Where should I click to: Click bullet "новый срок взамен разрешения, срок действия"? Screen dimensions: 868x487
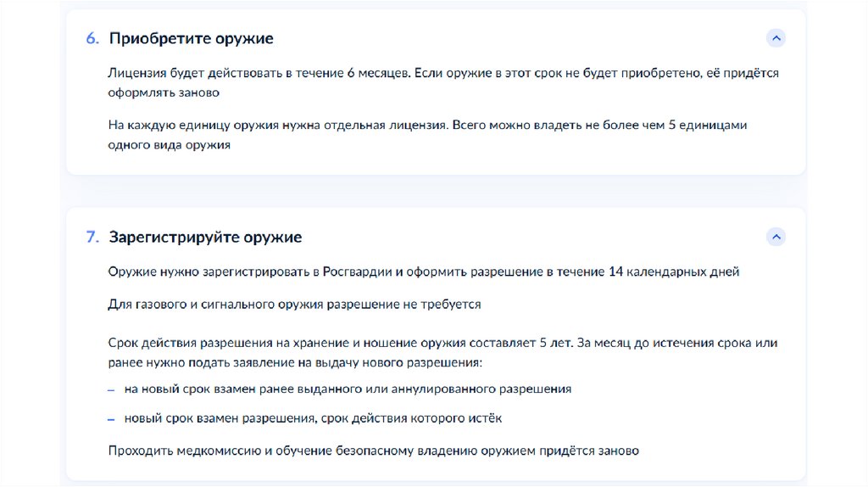pos(313,418)
